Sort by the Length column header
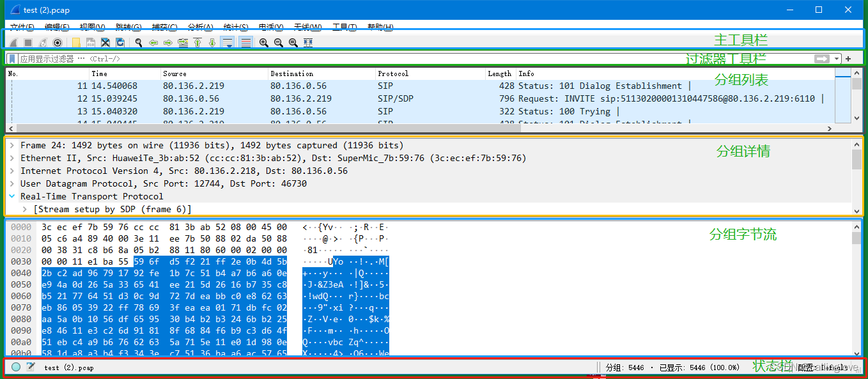 tap(500, 73)
